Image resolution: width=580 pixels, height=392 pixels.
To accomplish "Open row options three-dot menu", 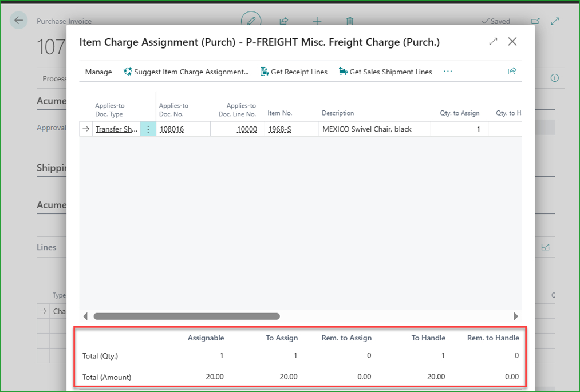I will pos(148,129).
